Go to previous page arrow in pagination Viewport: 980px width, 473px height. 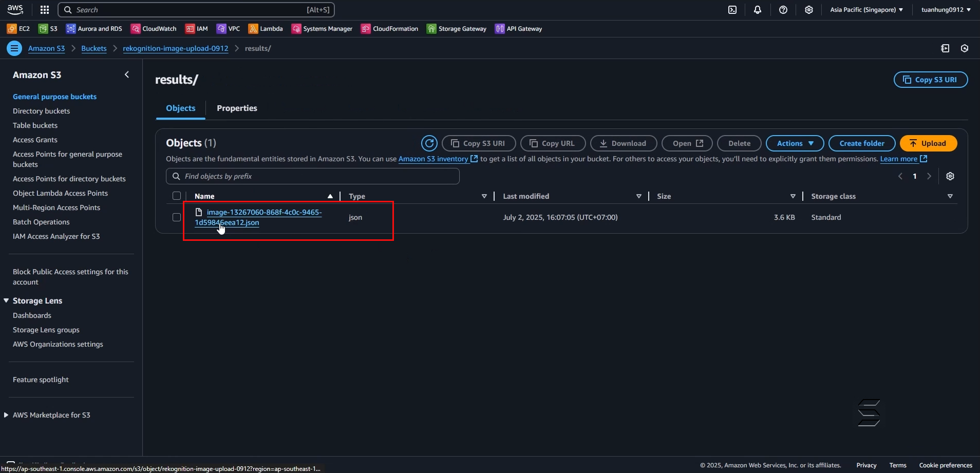coord(900,176)
